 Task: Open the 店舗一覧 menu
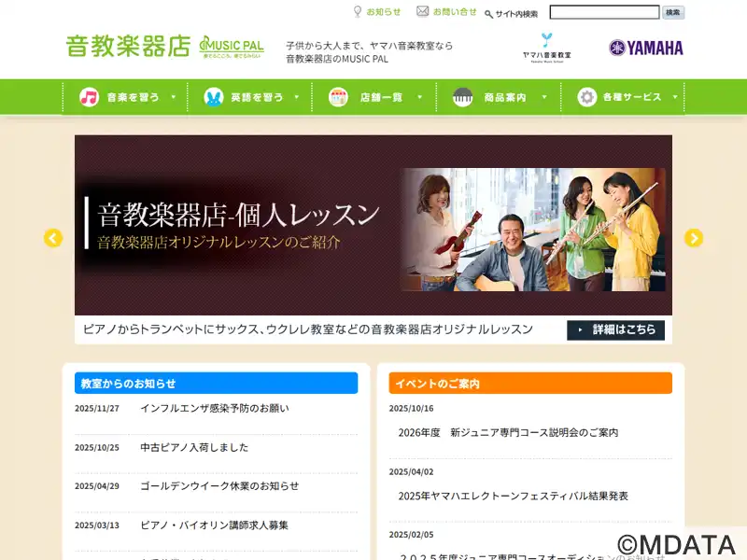[x=381, y=98]
